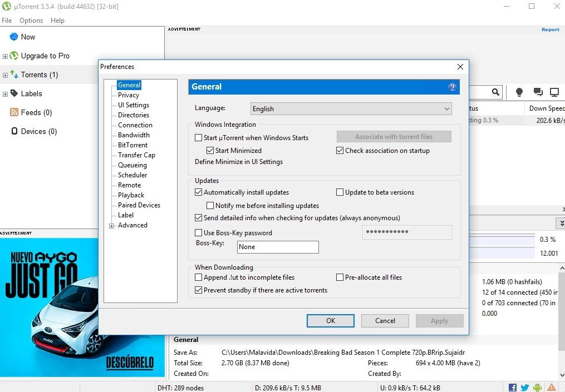Click the Upgrade to Pro icon
Viewport: 565px width, 392px height.
14,56
